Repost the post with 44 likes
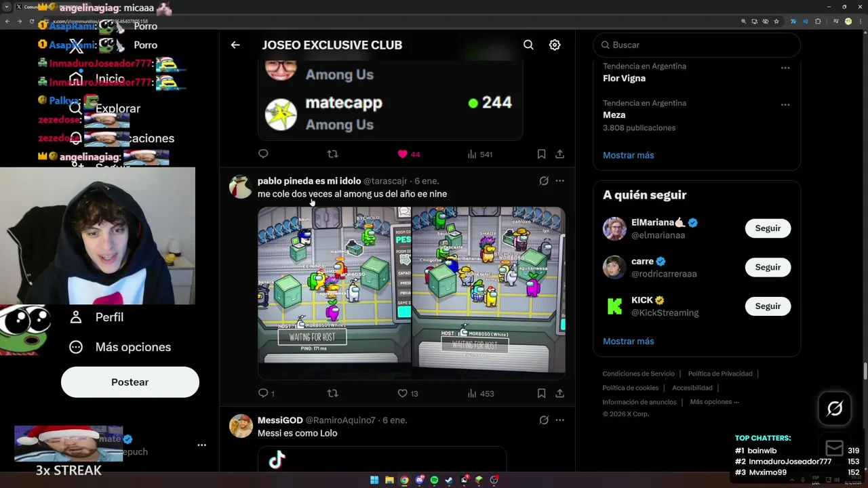 click(332, 154)
